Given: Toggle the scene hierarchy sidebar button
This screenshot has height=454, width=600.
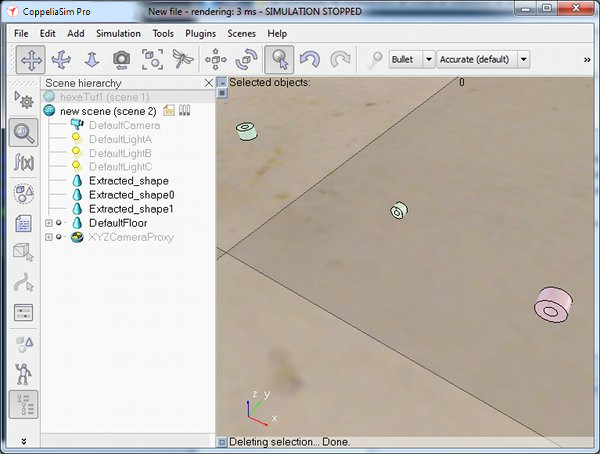Looking at the screenshot, I should (x=24, y=404).
